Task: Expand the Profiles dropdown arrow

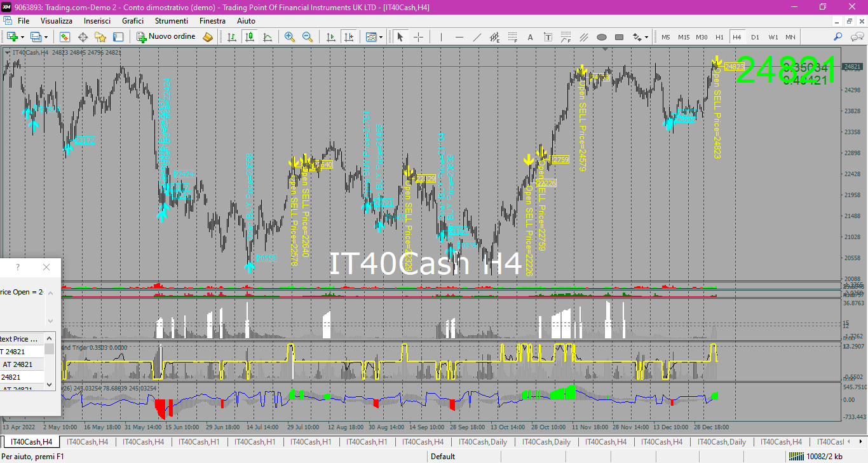Action: (x=46, y=37)
